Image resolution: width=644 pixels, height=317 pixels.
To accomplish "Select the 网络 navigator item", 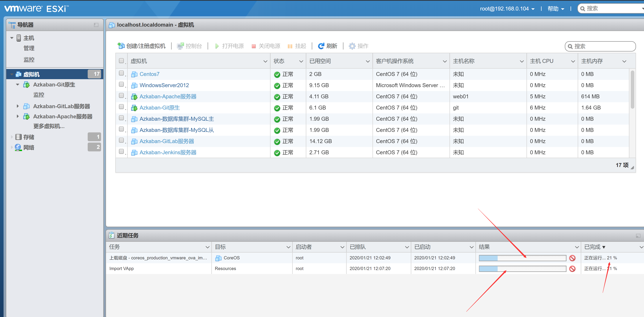I will [x=29, y=148].
